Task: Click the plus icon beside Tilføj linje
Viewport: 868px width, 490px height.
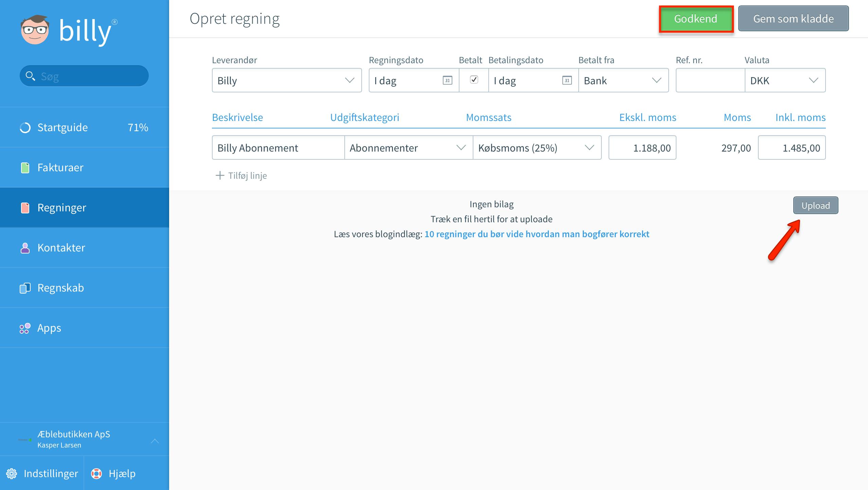Action: pos(220,175)
